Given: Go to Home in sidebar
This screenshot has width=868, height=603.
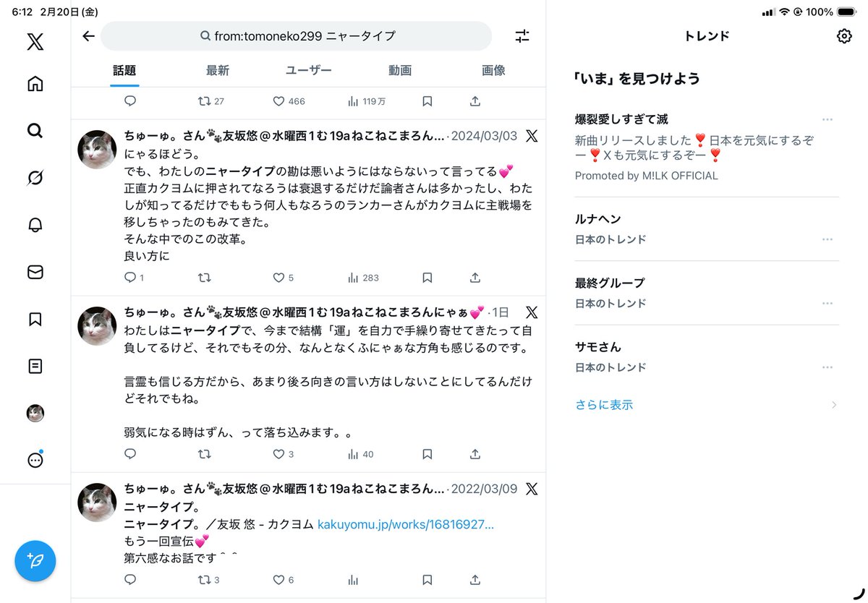Looking at the screenshot, I should (x=35, y=84).
